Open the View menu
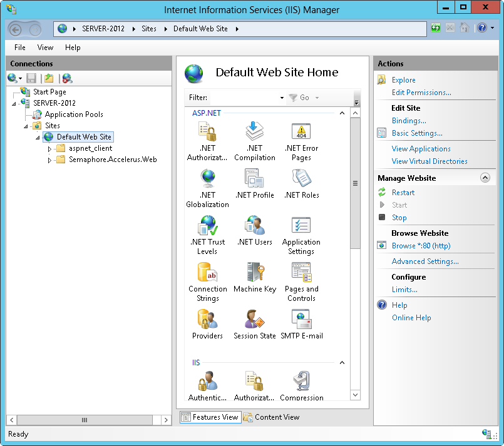 (45, 48)
